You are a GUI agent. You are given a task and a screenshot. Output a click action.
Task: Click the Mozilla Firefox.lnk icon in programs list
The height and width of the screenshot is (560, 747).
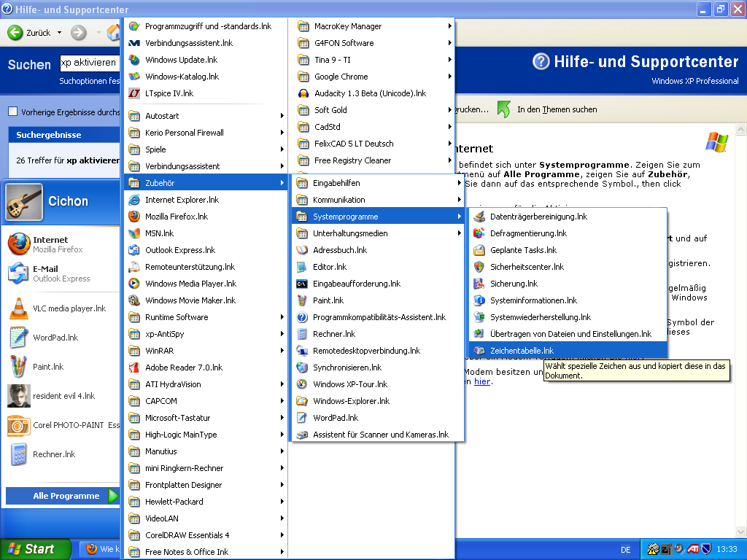pos(134,216)
